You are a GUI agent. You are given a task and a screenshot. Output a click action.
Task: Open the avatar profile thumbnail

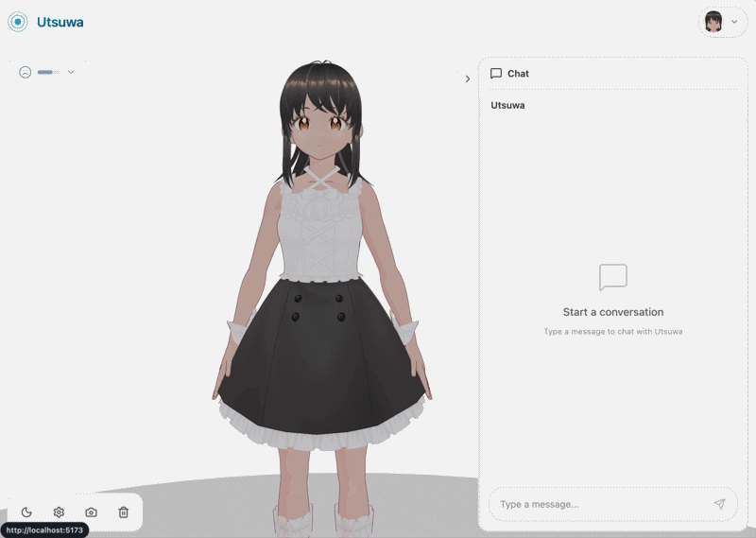(713, 22)
